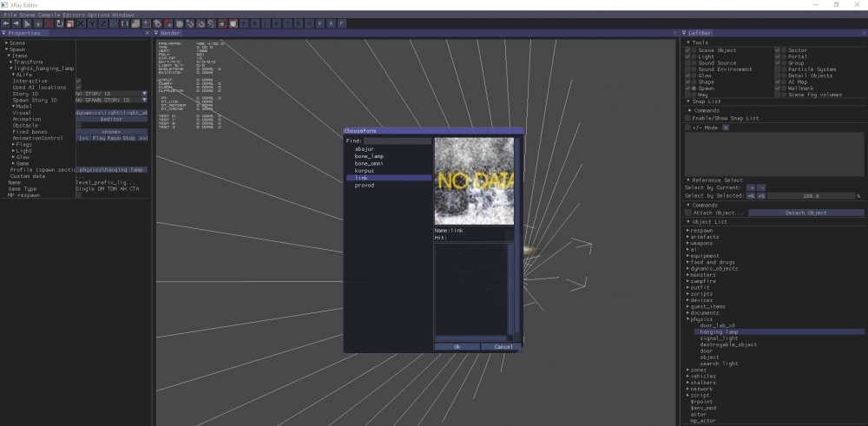
Task: Tick the Enable/Show Snap List checkbox
Action: (688, 118)
